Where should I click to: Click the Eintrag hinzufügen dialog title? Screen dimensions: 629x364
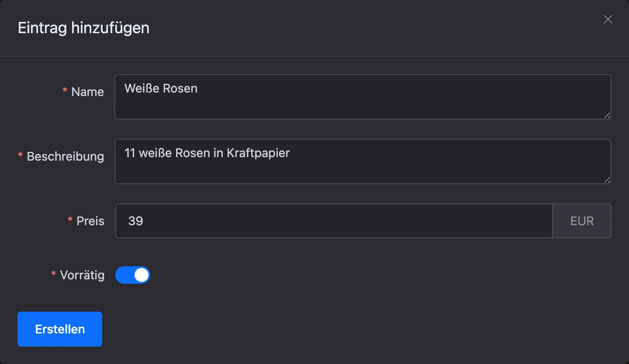(x=83, y=28)
